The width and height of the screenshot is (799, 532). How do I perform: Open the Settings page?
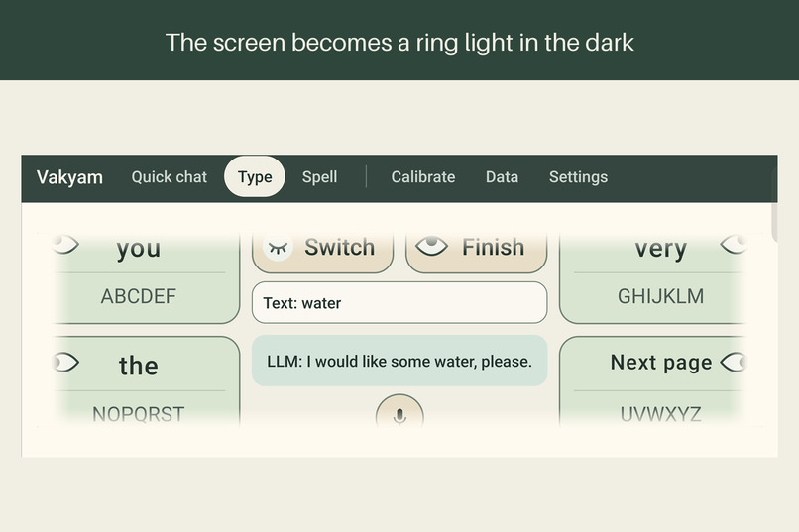coord(578,177)
